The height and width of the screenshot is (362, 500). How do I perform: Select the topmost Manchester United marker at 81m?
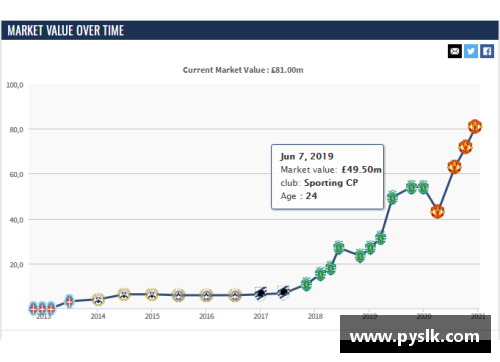475,126
